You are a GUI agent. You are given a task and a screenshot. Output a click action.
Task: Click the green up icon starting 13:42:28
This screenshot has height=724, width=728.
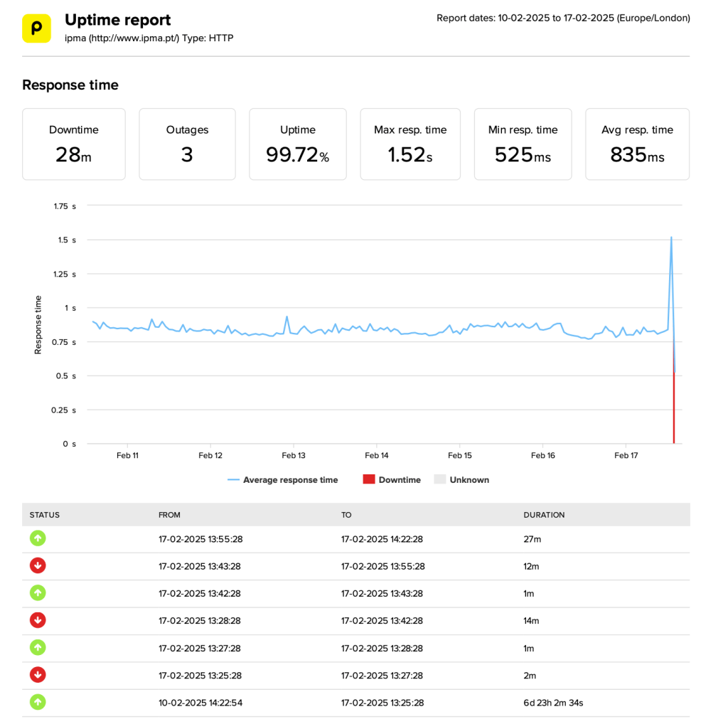[x=38, y=592]
